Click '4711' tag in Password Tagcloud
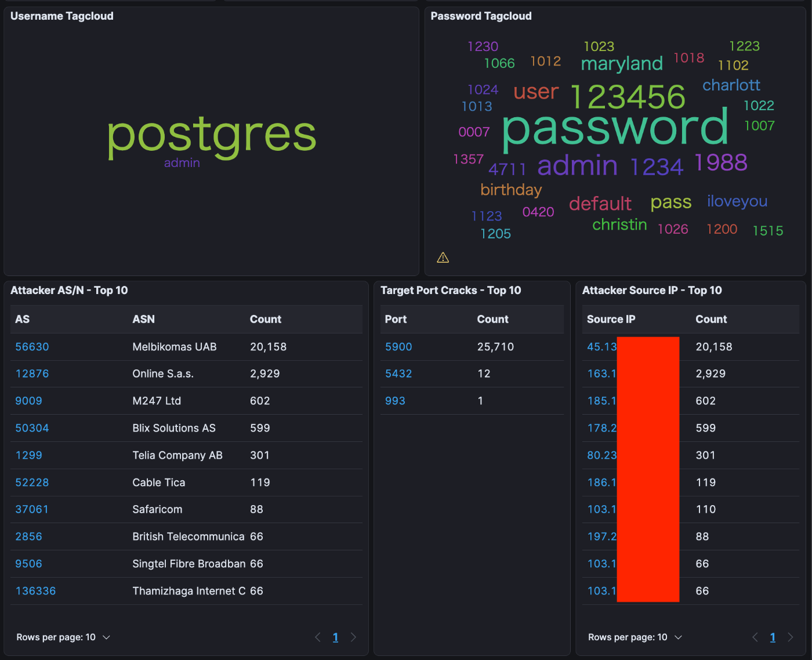Screen dimensions: 812x660 coord(507,169)
